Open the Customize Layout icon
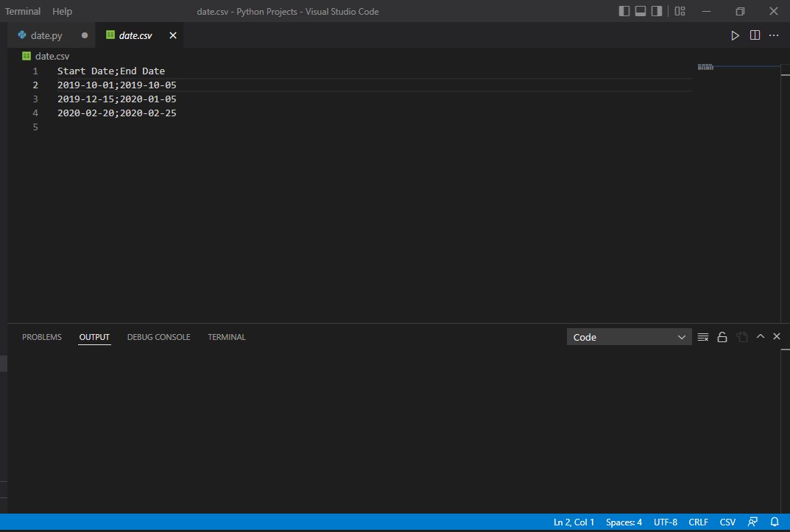Screen dimensions: 790x532 tap(680, 11)
